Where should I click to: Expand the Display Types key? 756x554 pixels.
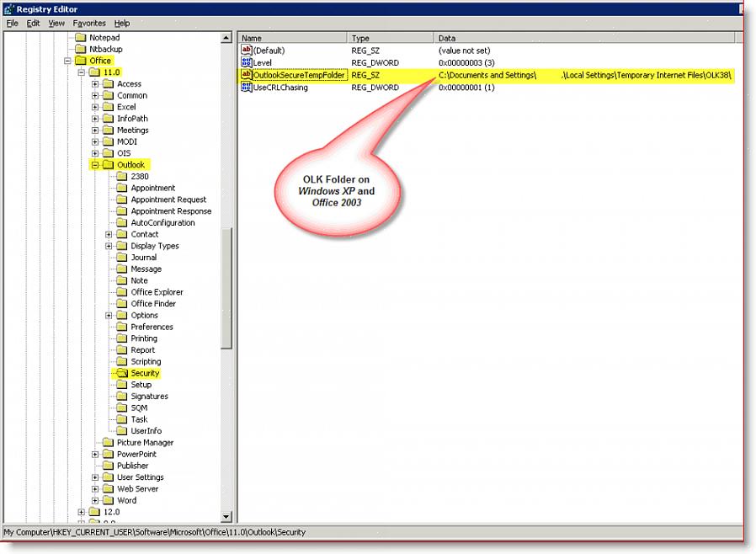(x=109, y=246)
